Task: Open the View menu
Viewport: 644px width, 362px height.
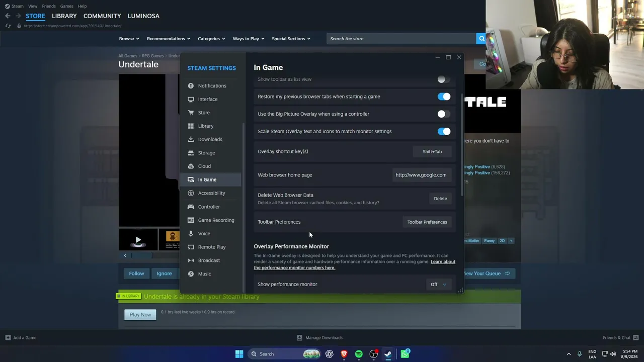Action: point(33,6)
